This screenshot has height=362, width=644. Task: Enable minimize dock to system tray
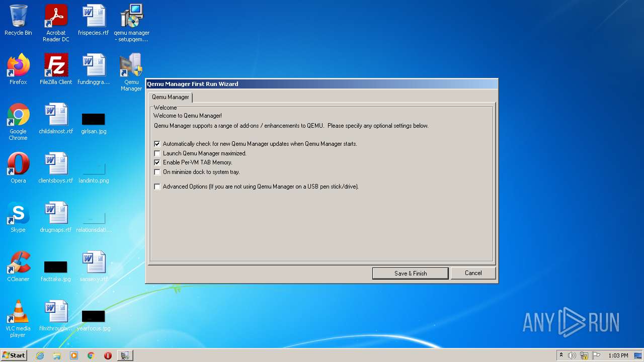(157, 172)
